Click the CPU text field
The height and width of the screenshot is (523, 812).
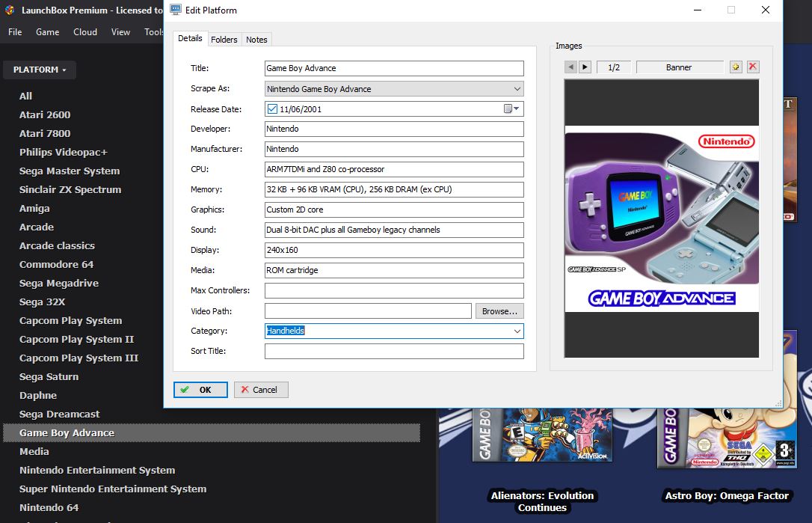tap(394, 170)
